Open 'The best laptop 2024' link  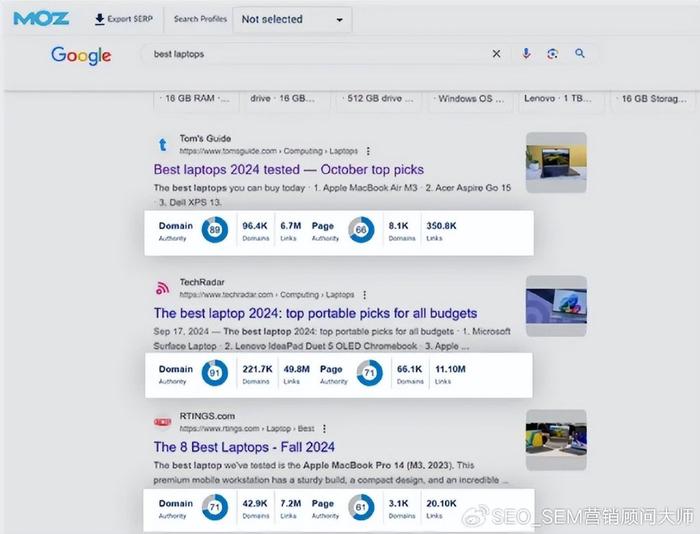pos(316,313)
